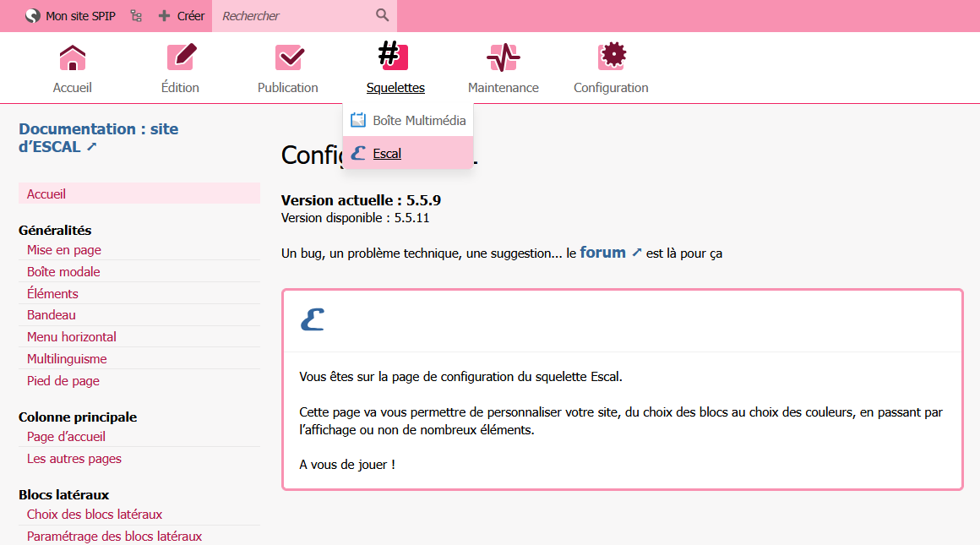
Task: Open the Configuration gear icon
Action: coord(611,57)
